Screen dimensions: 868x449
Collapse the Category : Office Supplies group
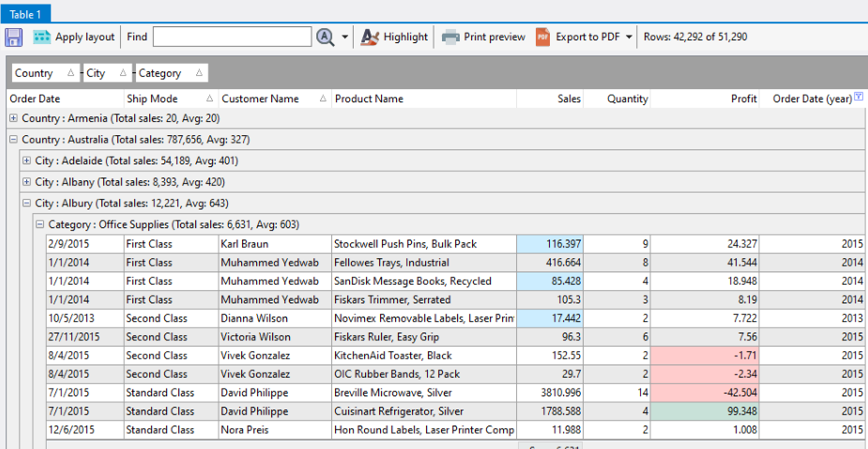39,224
